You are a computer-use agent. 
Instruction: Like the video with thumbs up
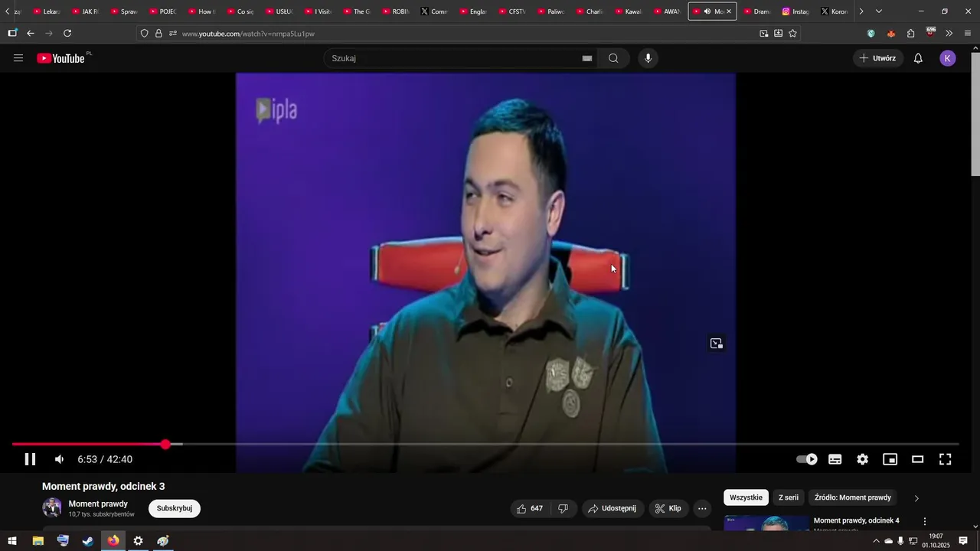(x=530, y=508)
